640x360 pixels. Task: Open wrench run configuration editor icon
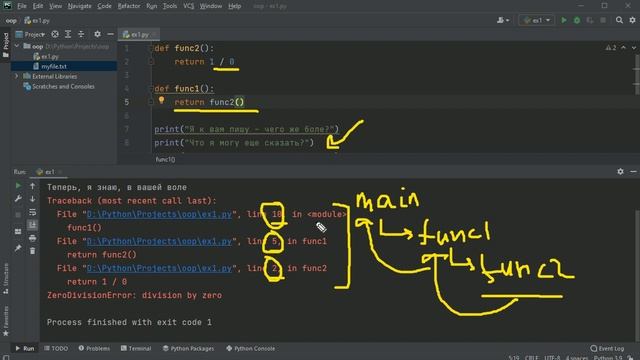click(18, 199)
